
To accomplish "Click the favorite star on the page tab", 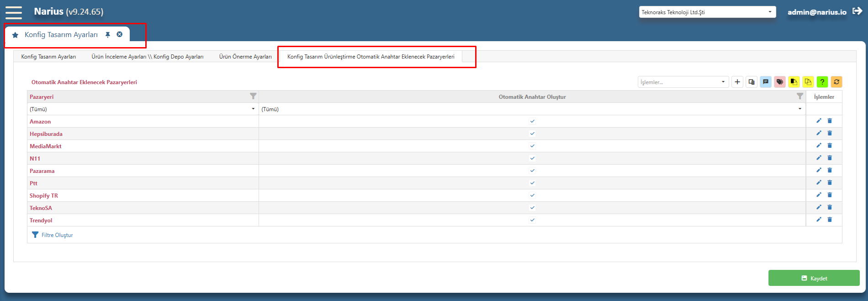I will point(15,35).
